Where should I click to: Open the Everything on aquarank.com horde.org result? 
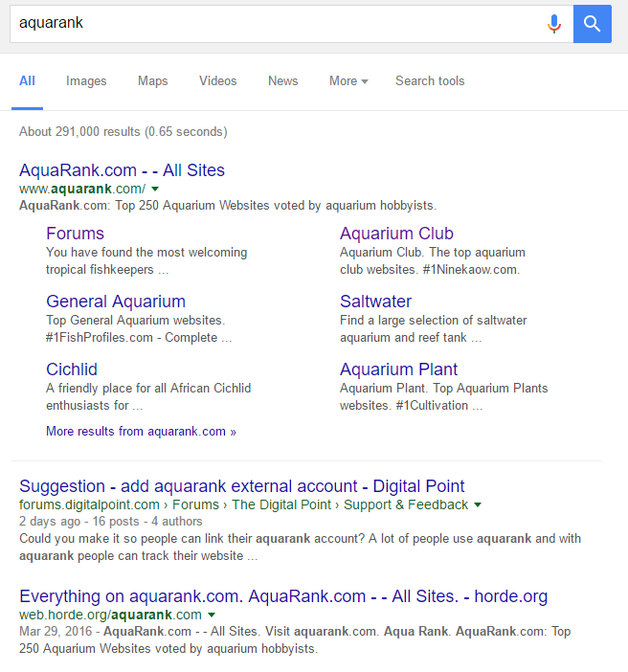coord(282,596)
